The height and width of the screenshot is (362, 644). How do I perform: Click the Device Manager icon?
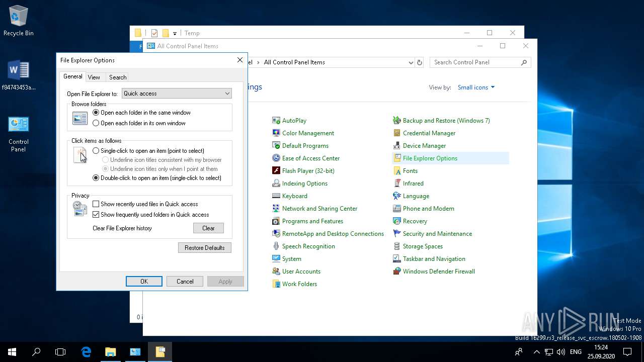(x=396, y=146)
